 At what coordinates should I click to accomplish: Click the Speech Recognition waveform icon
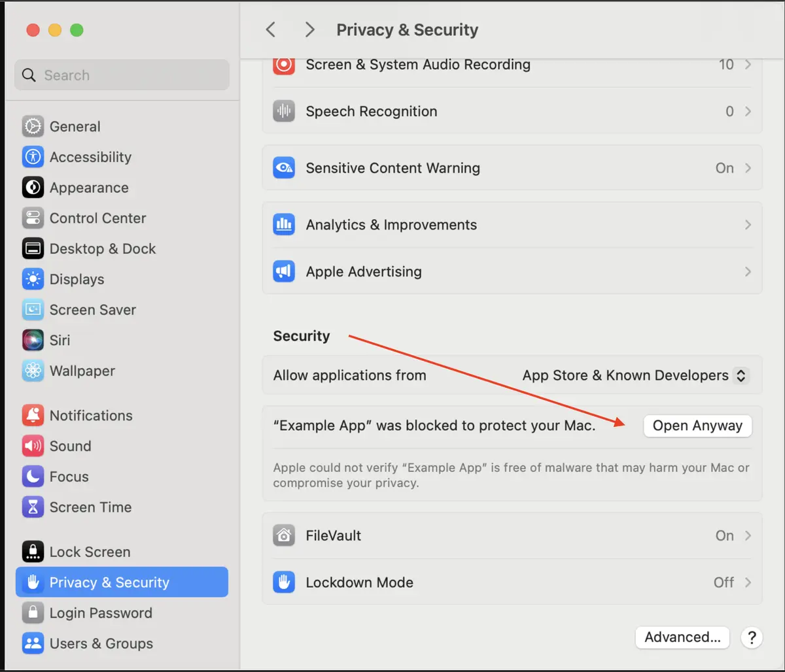(x=283, y=111)
